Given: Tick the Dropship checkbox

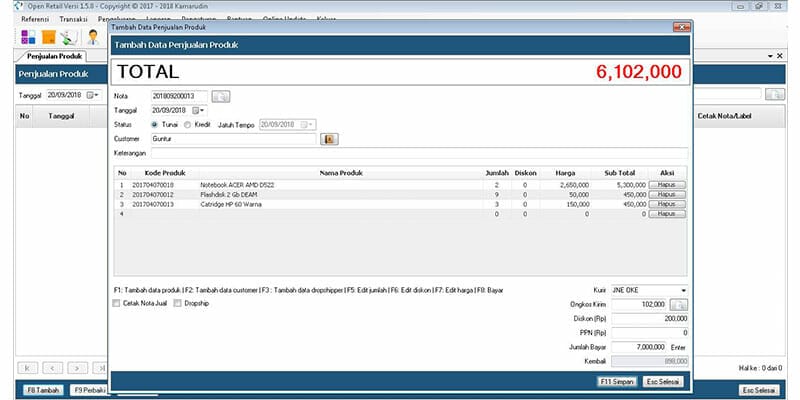Looking at the screenshot, I should (x=179, y=303).
